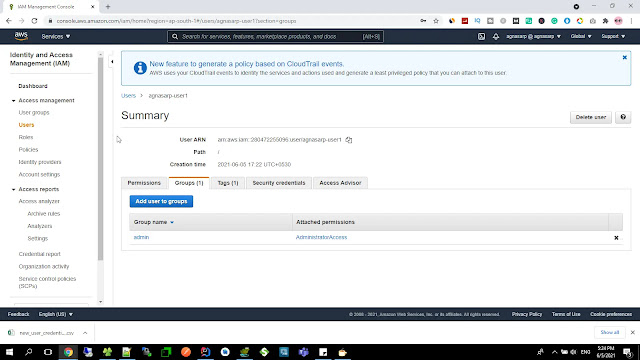
Task: Open the saved password key icon
Action: 423,21
